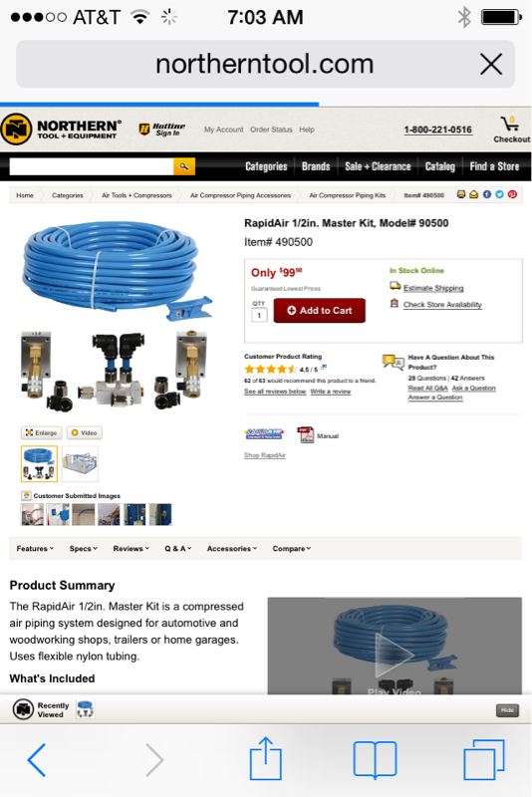This screenshot has height=797, width=532.
Task: Click the Twitter share icon
Action: (499, 194)
